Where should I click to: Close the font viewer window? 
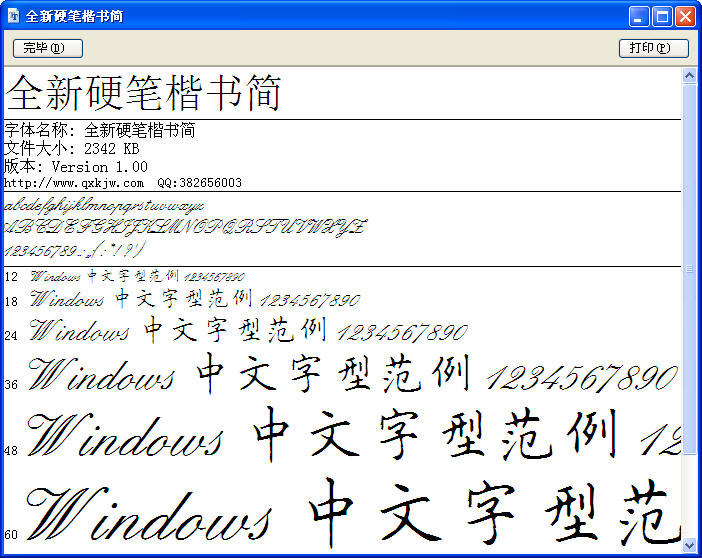[685, 17]
